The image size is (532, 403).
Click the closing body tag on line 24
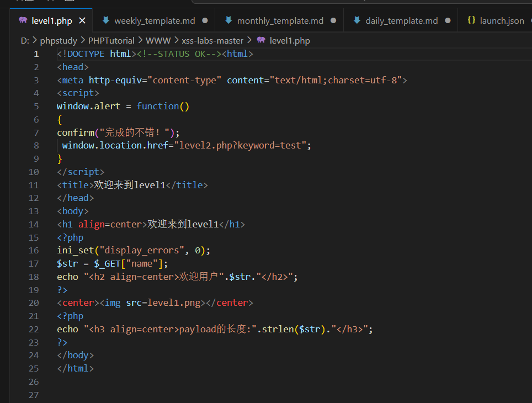coord(75,356)
